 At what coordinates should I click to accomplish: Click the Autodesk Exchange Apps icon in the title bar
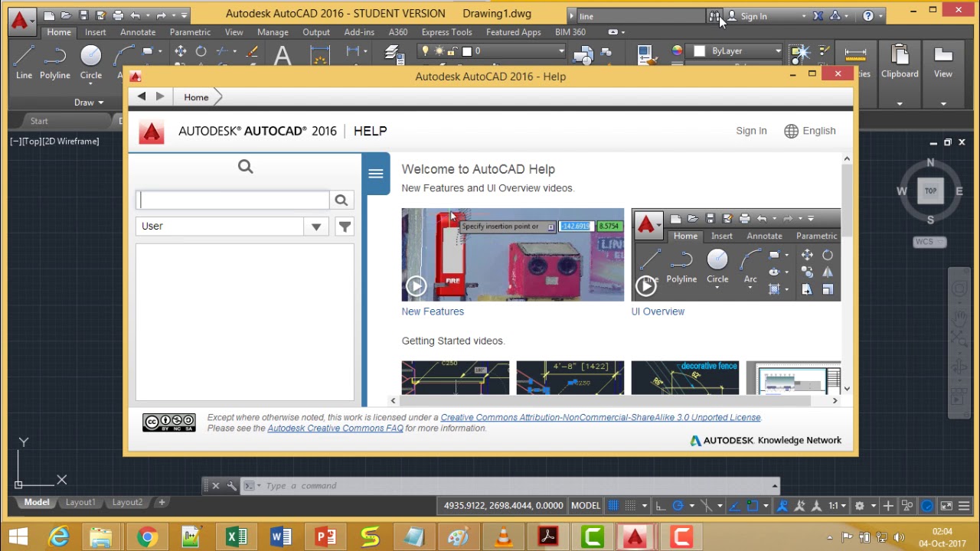818,16
